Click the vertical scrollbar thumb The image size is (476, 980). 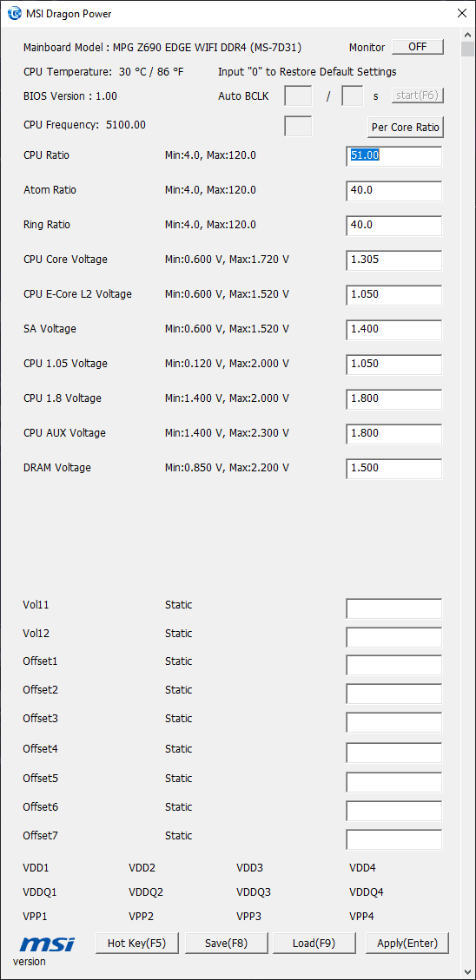tap(467, 49)
